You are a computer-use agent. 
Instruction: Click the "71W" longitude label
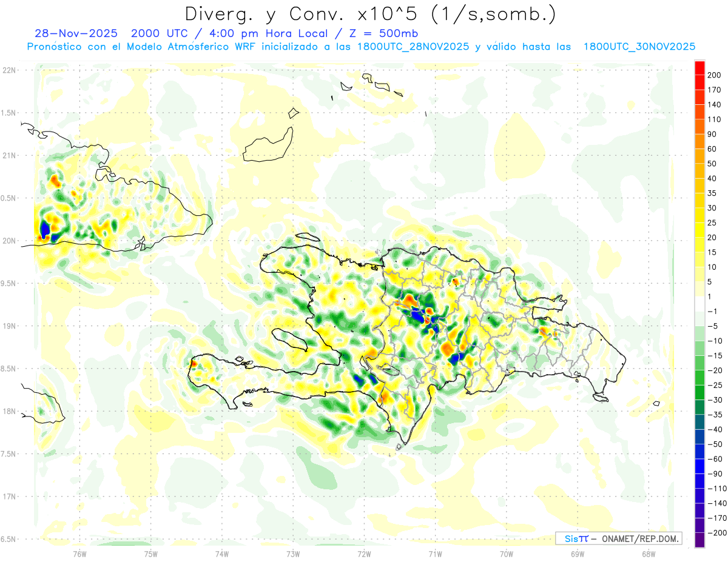tap(435, 553)
